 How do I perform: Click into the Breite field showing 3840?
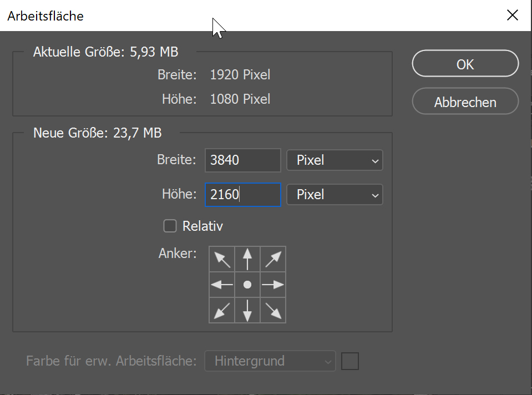(x=243, y=160)
